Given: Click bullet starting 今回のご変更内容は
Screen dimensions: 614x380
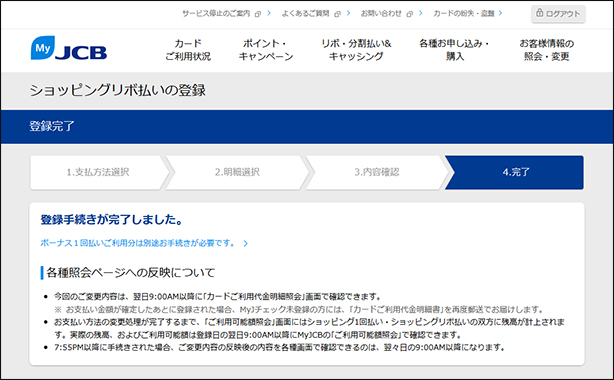Looking at the screenshot, I should tap(217, 297).
